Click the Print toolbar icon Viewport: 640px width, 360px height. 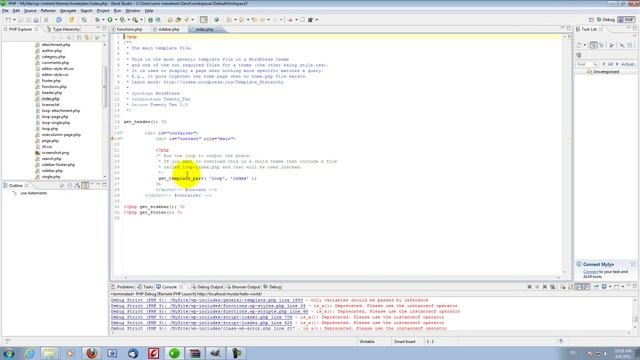tap(36, 20)
